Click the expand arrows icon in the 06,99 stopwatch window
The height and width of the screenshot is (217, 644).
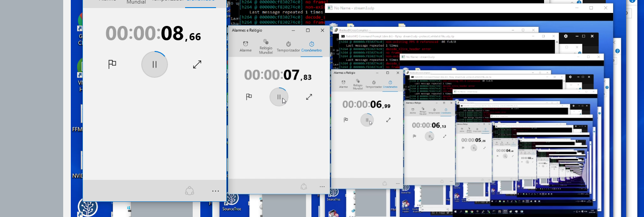point(389,120)
